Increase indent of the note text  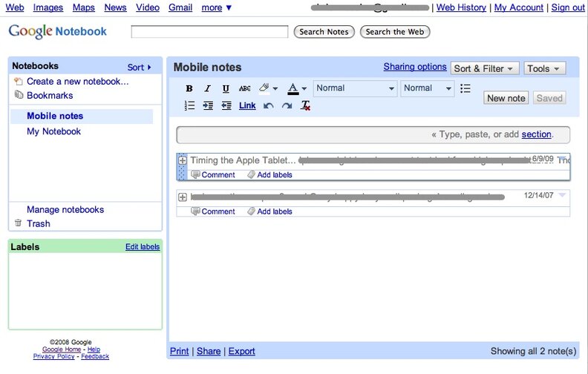(208, 106)
